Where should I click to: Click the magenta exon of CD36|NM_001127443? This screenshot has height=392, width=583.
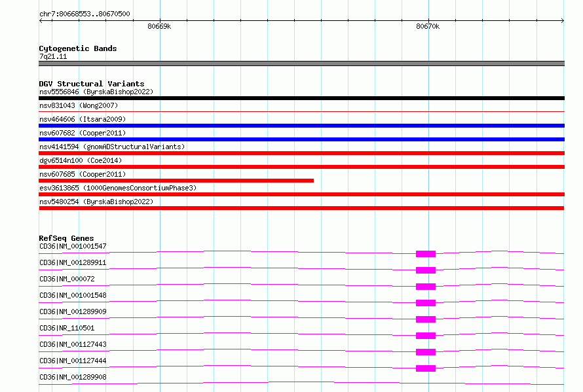(426, 352)
